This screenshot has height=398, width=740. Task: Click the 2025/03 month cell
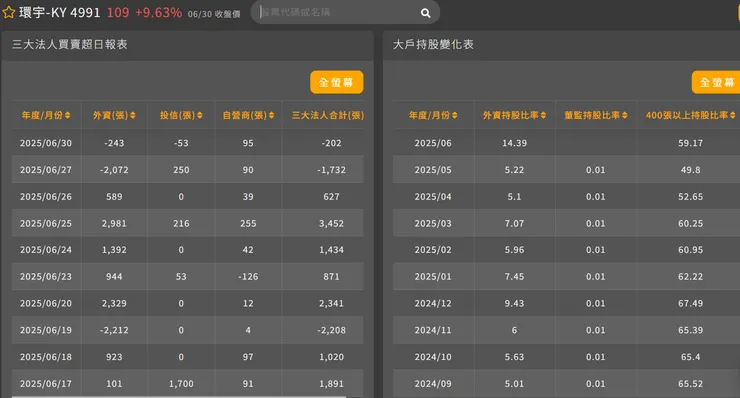[x=433, y=223]
